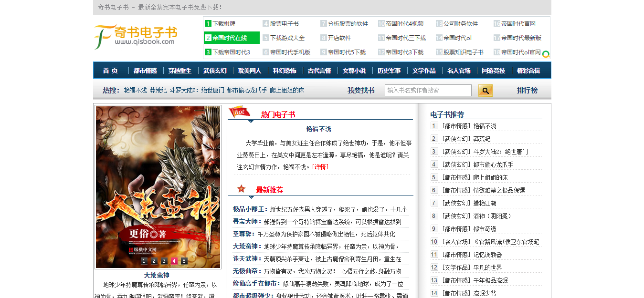Open the 古代言情 category
The height and width of the screenshot is (298, 644).
click(x=319, y=71)
